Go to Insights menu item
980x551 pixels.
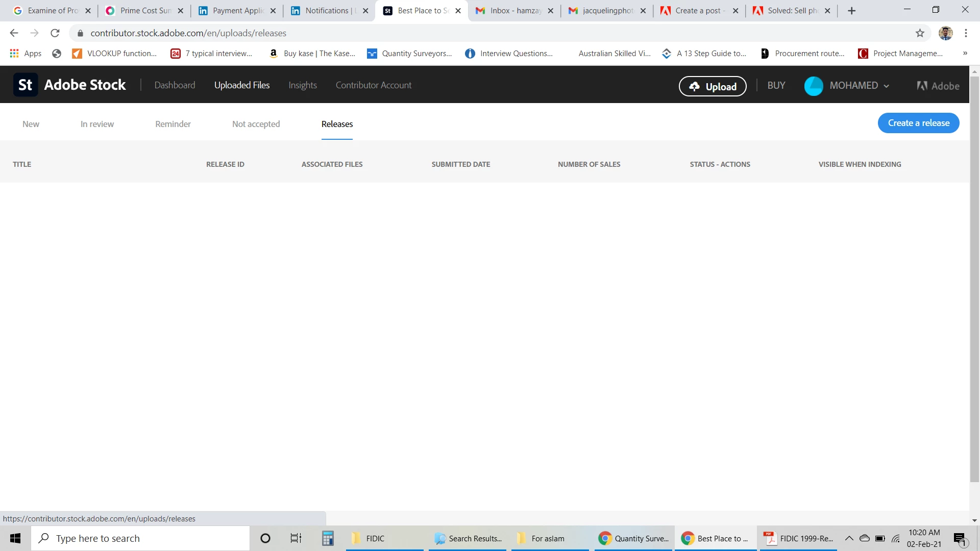(x=302, y=85)
